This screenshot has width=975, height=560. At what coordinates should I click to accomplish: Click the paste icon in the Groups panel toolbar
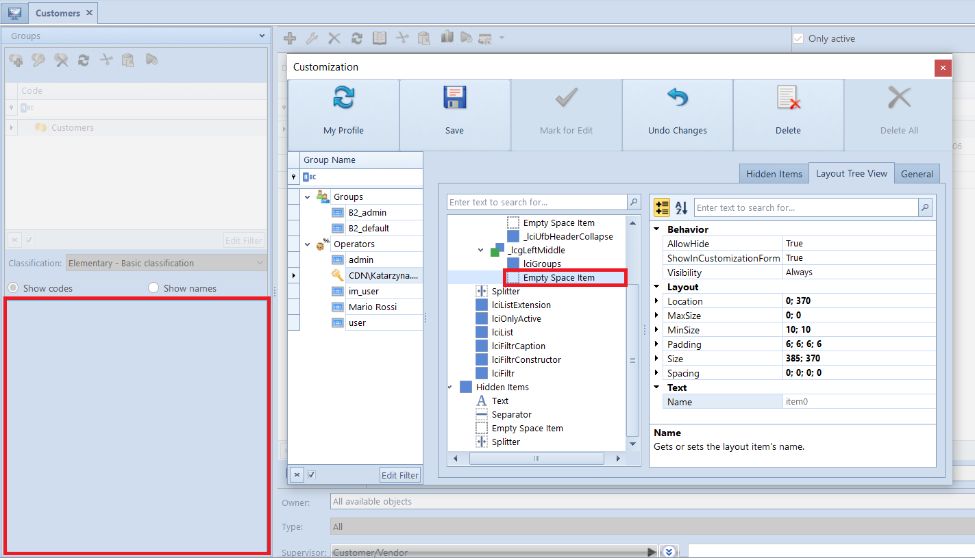tap(128, 61)
